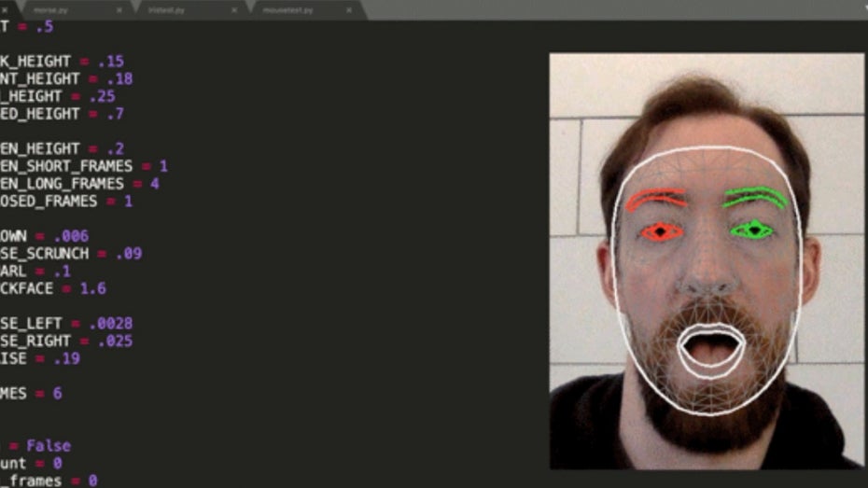
Task: Close the morse.py tab
Action: (119, 9)
